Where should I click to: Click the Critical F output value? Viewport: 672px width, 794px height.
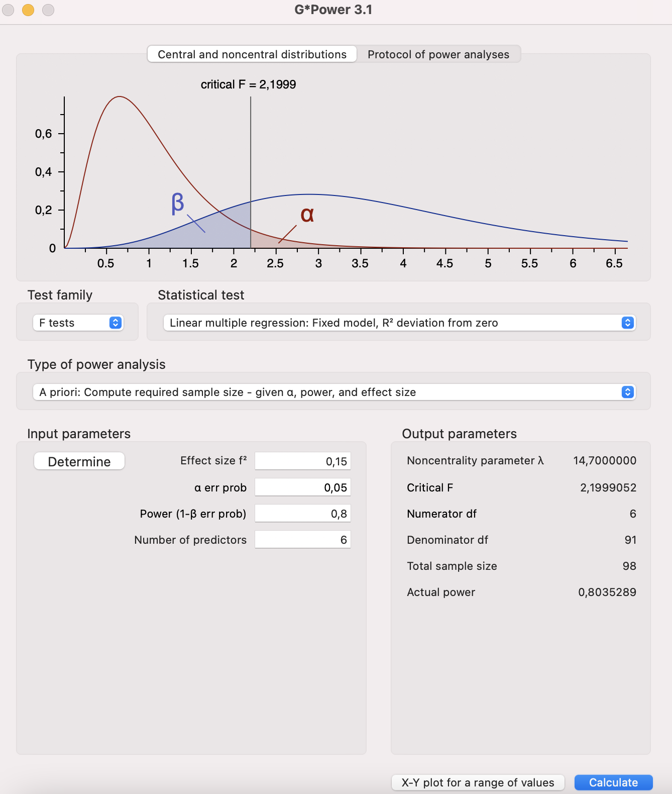(x=608, y=487)
